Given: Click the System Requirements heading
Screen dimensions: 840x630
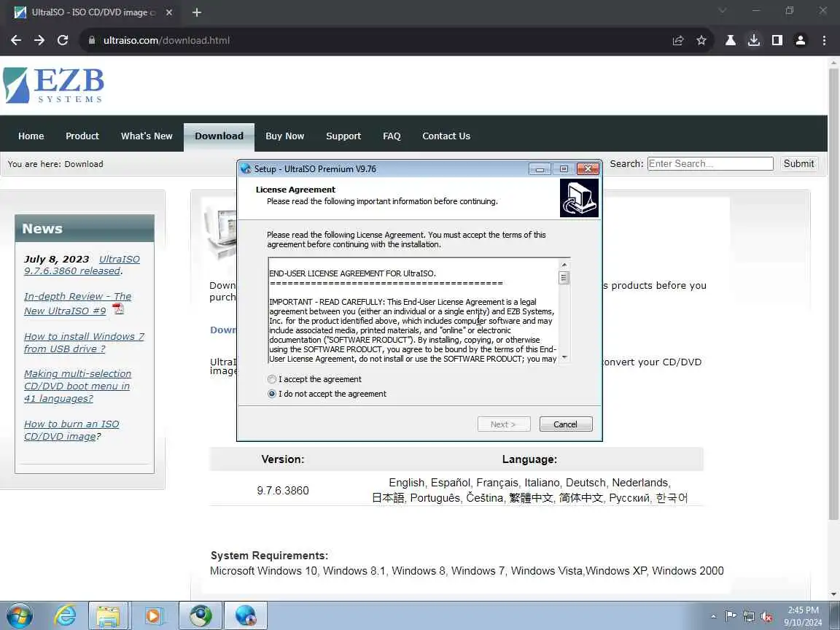Looking at the screenshot, I should click(x=269, y=556).
